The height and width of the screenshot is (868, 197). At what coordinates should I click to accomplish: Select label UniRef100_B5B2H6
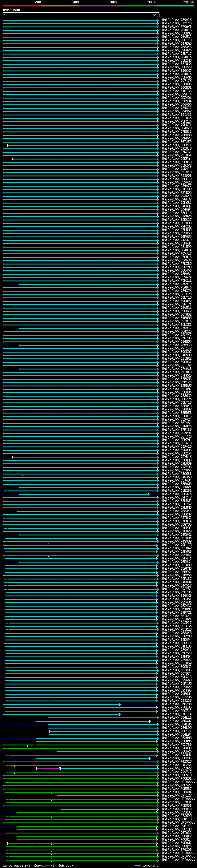[x=177, y=61]
